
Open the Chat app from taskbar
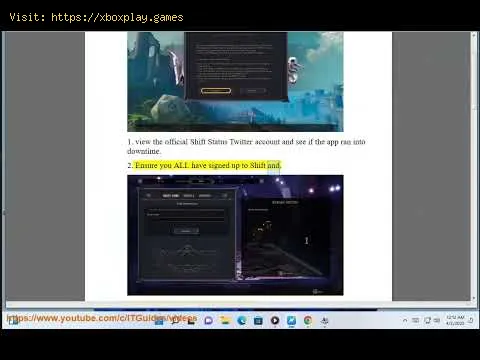point(209,321)
